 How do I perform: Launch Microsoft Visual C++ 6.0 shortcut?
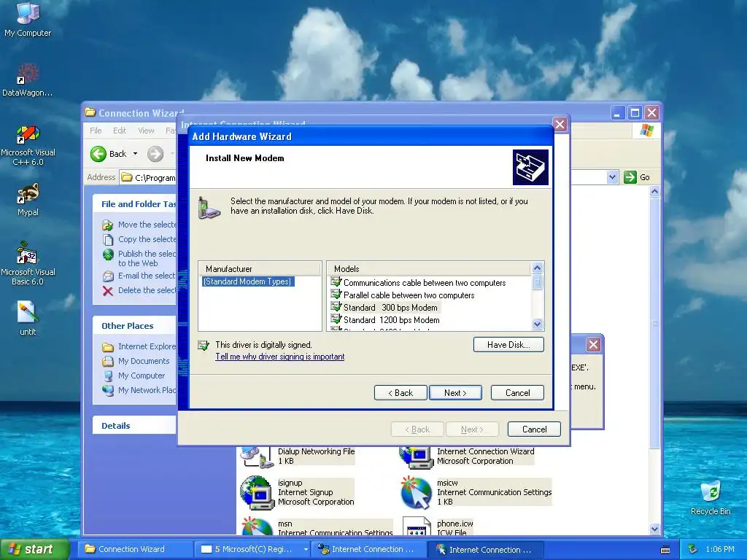28,145
